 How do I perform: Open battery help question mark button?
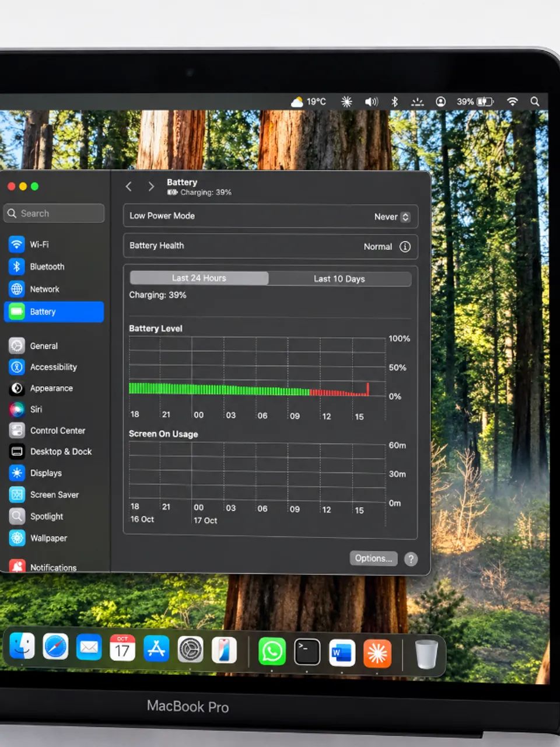pyautogui.click(x=411, y=559)
